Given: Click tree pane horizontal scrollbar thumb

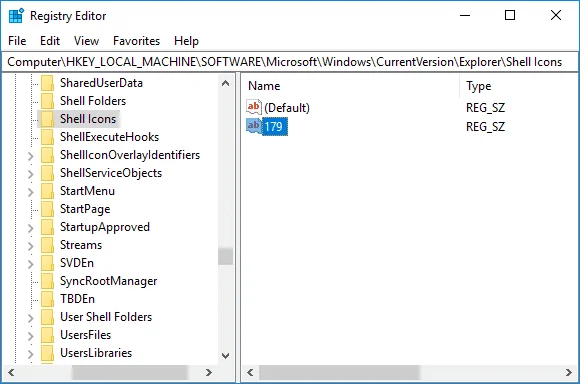Looking at the screenshot, I should [x=130, y=372].
